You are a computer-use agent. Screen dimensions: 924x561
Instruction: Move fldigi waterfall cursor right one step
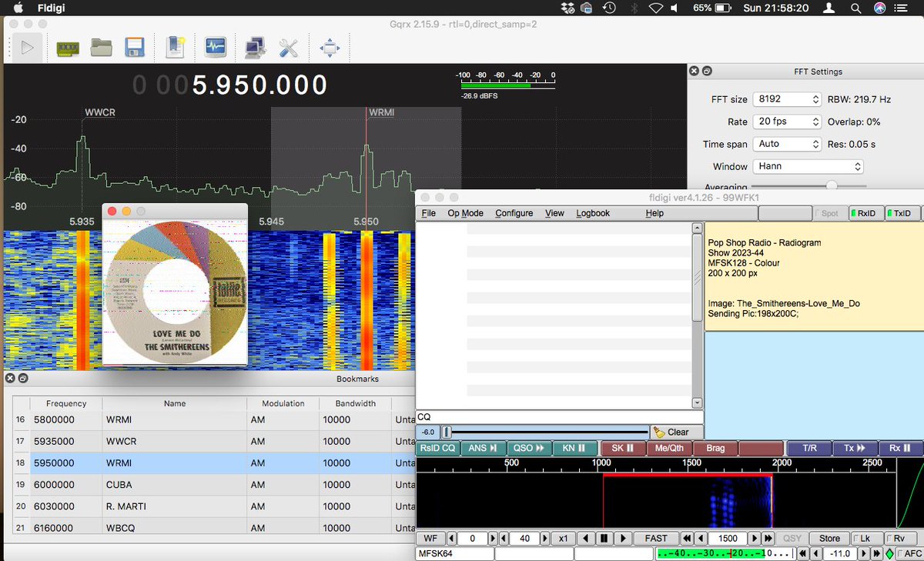[x=623, y=539]
